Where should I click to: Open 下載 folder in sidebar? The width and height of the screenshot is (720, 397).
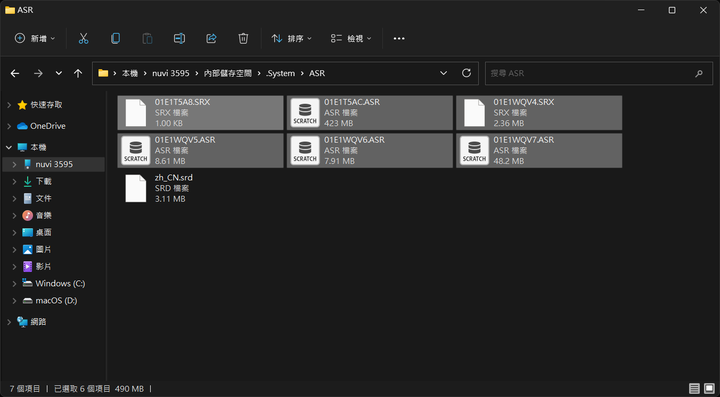44,181
